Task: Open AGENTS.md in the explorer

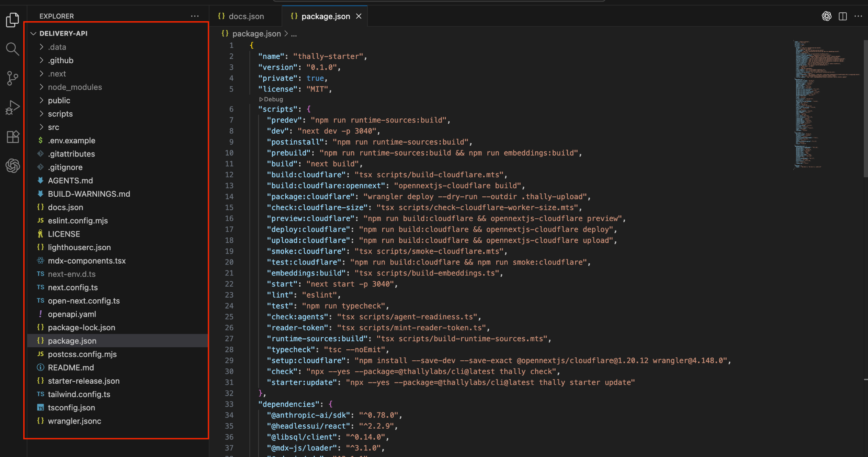Action: tap(117, 181)
